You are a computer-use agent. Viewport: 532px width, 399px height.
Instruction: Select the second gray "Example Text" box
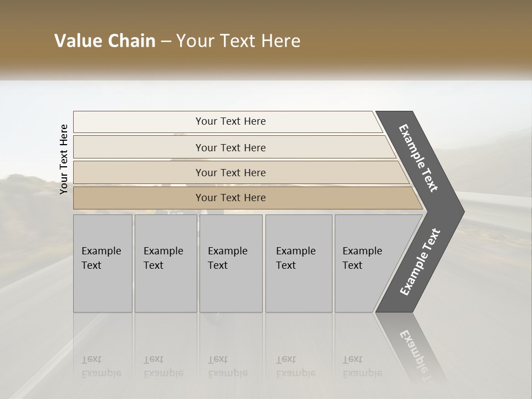164,263
